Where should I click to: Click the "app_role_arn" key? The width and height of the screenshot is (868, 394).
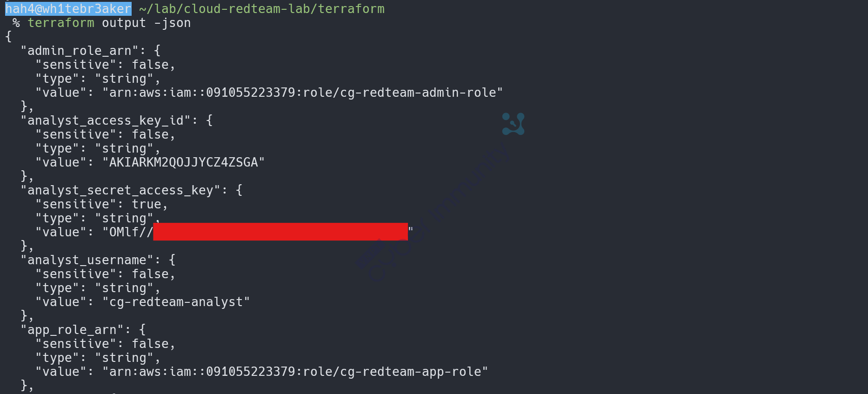[x=72, y=330]
